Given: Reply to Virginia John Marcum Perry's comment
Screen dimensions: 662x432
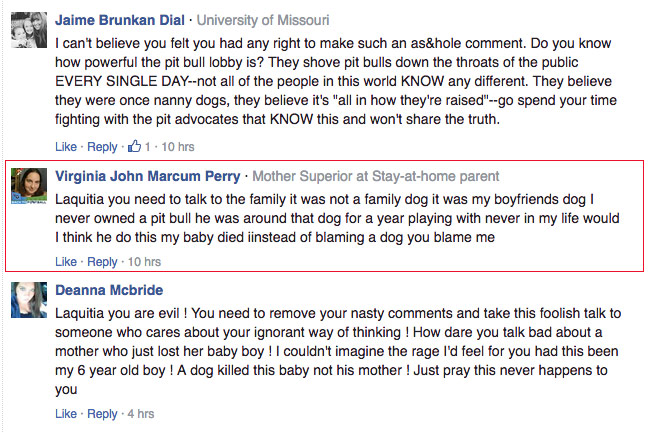Looking at the screenshot, I should coord(102,262).
